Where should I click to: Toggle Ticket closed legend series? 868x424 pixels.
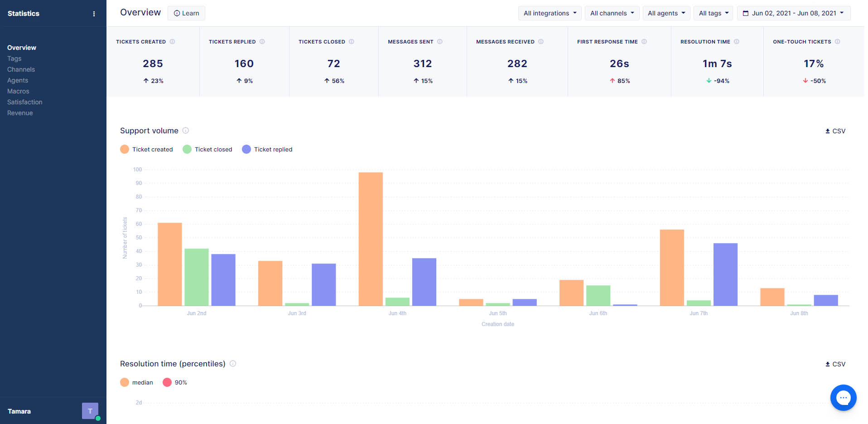pos(207,149)
